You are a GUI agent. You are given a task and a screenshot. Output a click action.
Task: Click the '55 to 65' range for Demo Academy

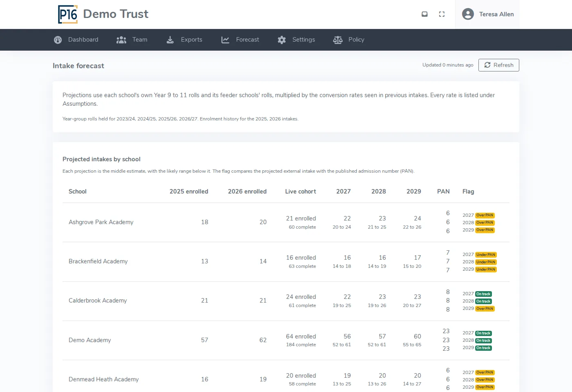(x=412, y=345)
